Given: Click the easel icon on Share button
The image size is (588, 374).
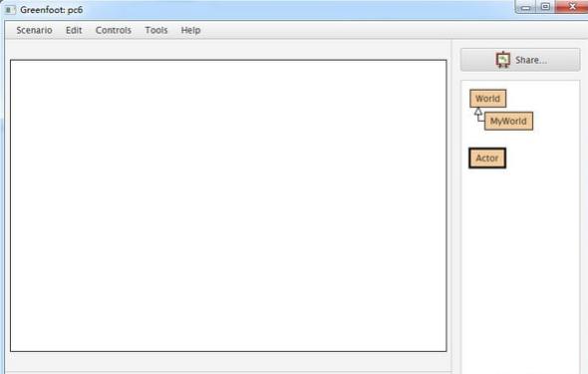Looking at the screenshot, I should pyautogui.click(x=503, y=60).
